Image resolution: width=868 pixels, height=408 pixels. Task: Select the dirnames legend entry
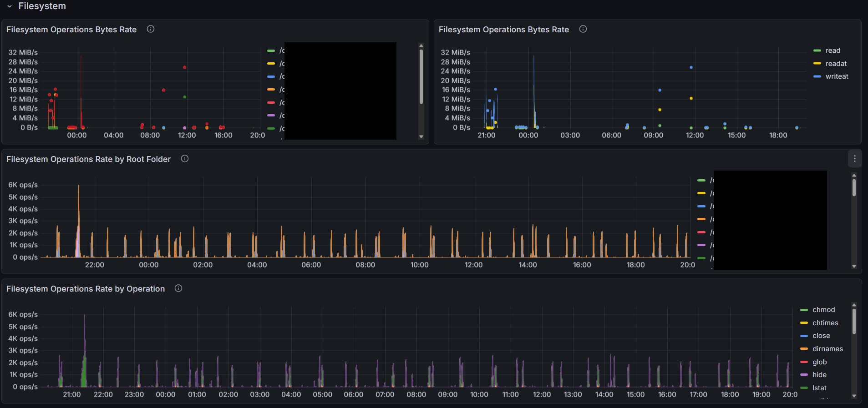tap(827, 349)
